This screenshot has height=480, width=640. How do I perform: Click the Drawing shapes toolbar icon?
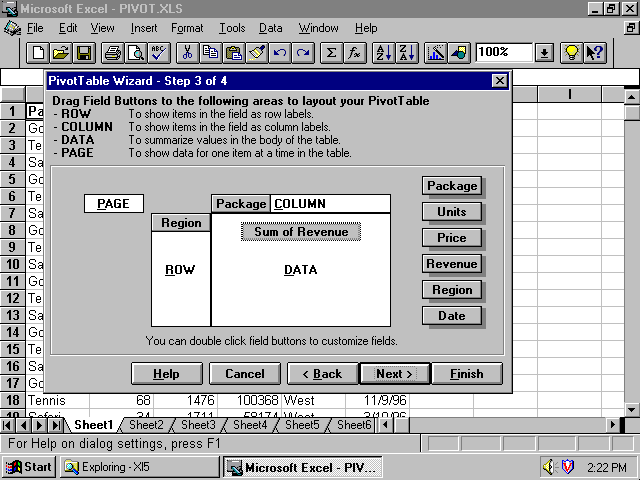click(x=459, y=53)
